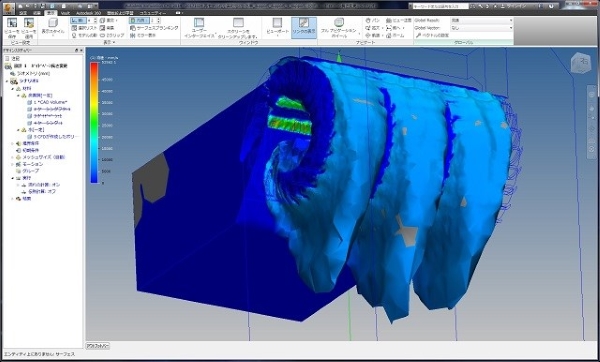
Task: Expand the メッシュサイズ tree node
Action: (x=12, y=157)
